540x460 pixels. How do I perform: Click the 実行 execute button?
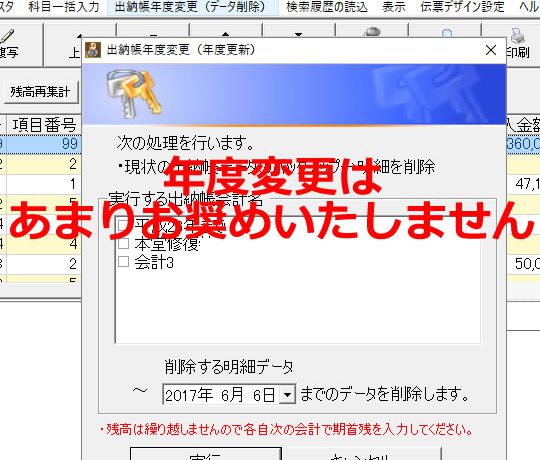(206, 454)
